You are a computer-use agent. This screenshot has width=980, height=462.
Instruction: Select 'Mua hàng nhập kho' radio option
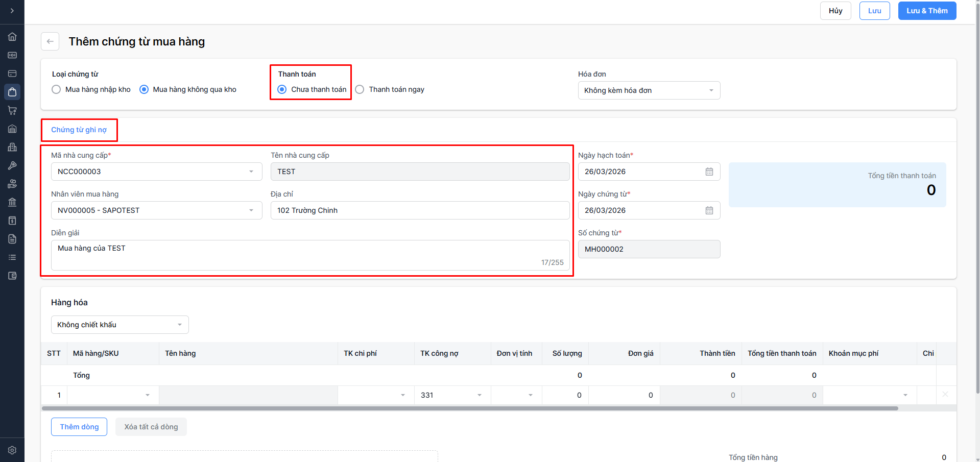click(56, 89)
